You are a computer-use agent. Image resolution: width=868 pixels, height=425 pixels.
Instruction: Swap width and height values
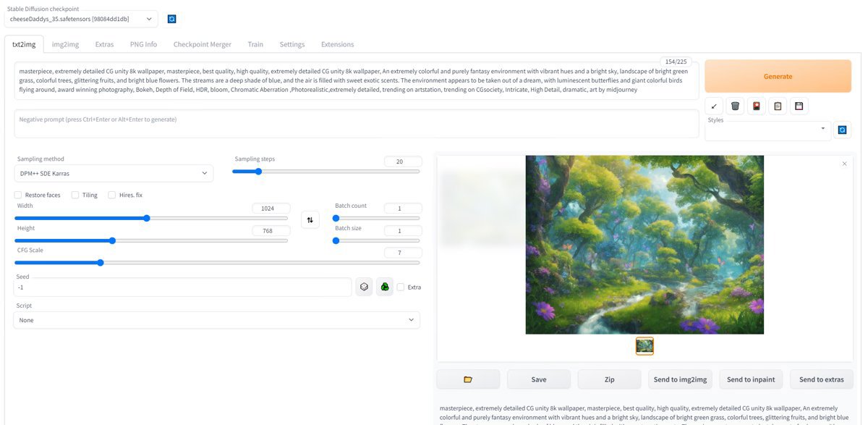(x=310, y=220)
